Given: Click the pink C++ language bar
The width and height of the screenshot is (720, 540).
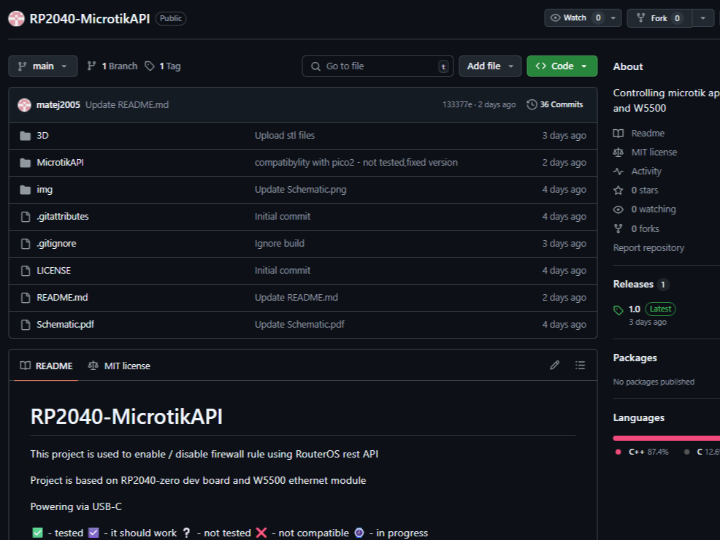Looking at the screenshot, I should coord(666,438).
